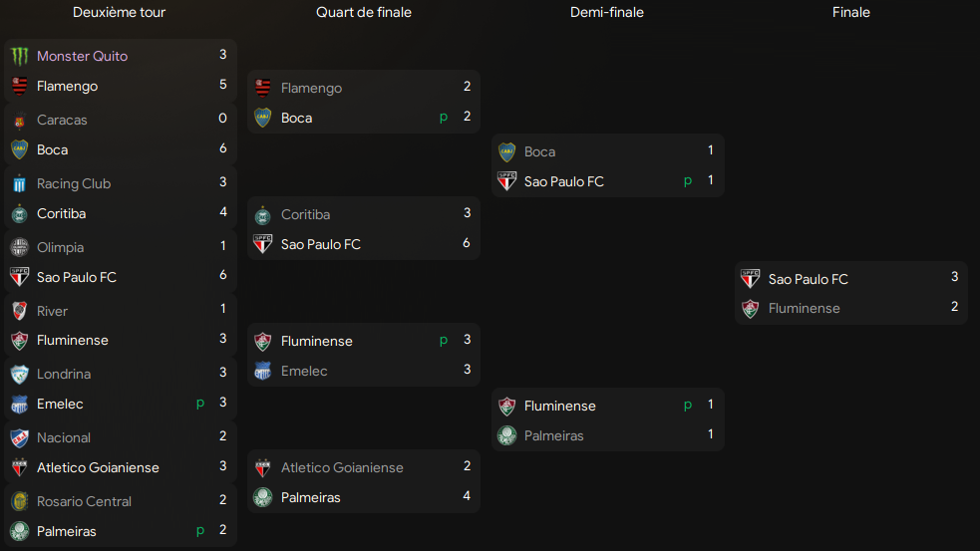Image resolution: width=980 pixels, height=551 pixels.
Task: Click the Rosario Central crest icon
Action: [19, 501]
